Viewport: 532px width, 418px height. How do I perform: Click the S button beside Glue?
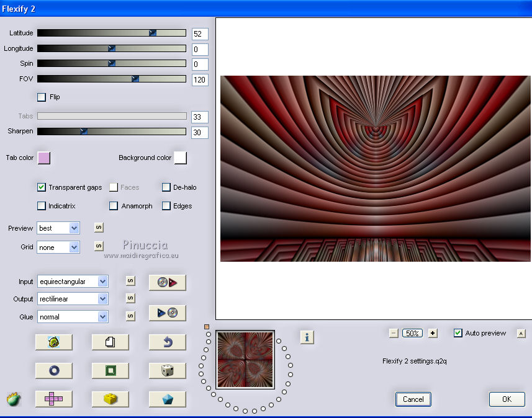tap(130, 316)
